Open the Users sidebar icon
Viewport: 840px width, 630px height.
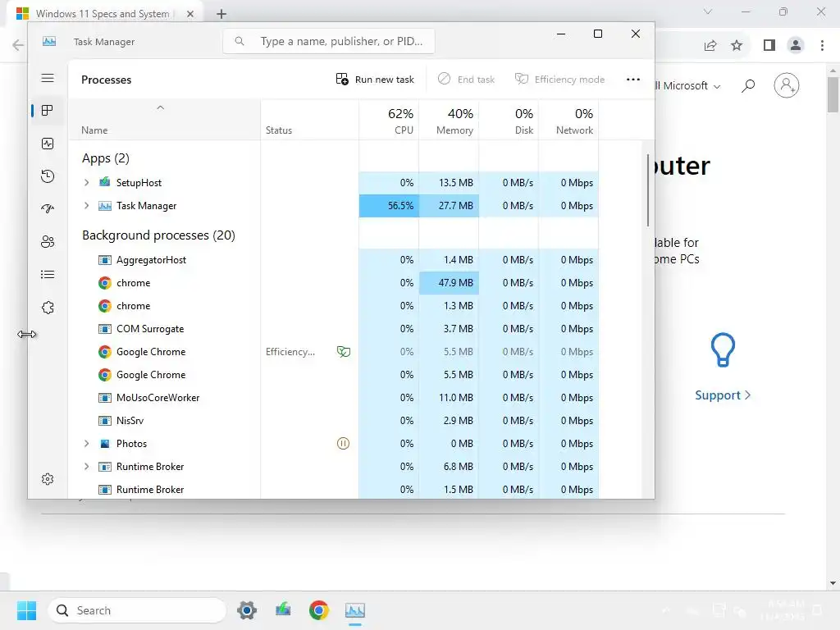click(48, 242)
